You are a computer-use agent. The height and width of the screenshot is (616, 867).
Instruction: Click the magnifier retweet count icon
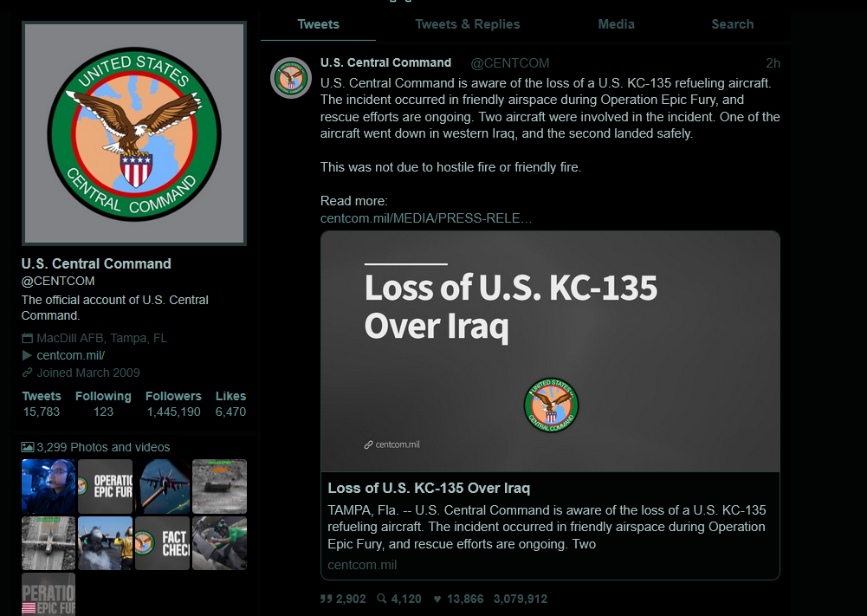(381, 599)
